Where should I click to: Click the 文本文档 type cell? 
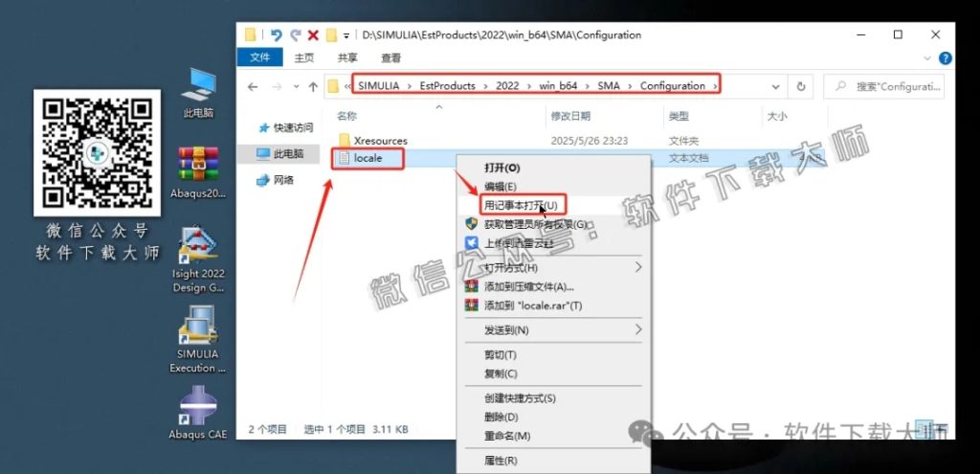click(x=689, y=159)
